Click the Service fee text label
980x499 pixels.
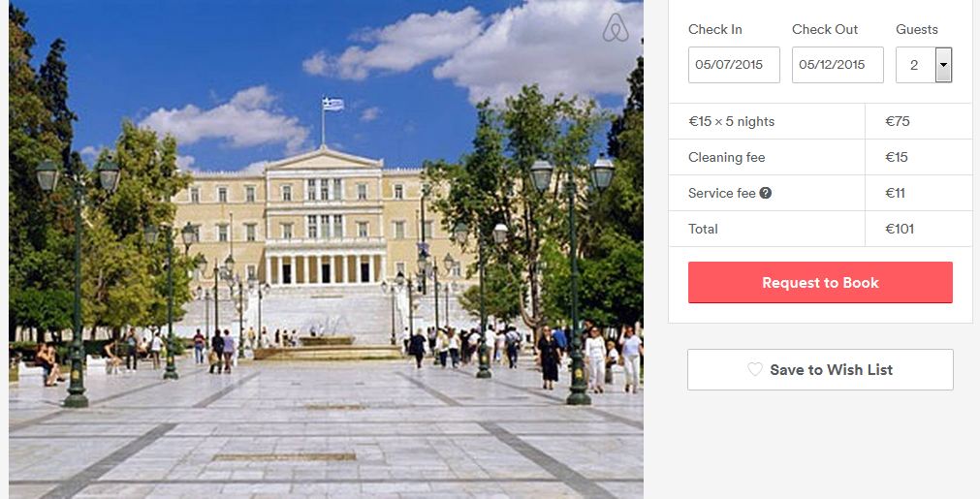pos(722,193)
